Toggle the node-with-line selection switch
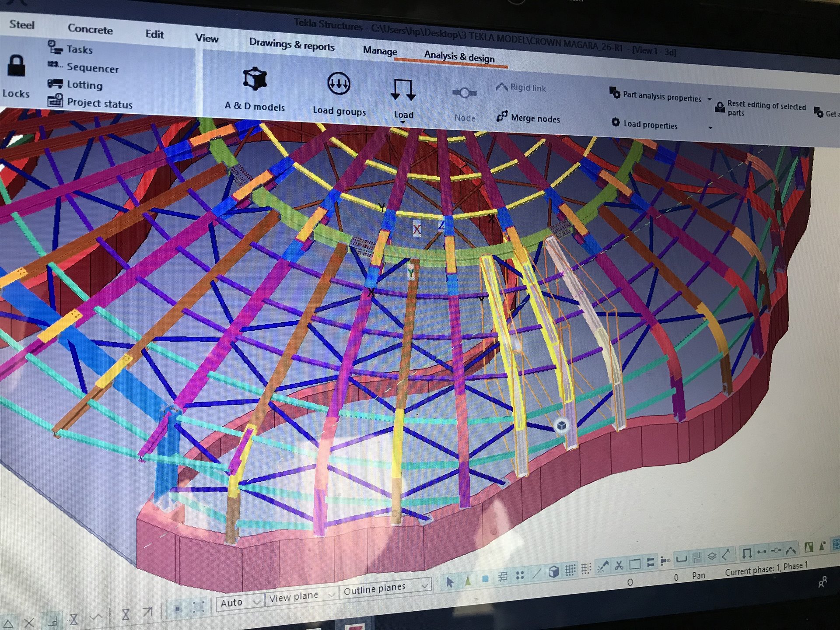Screen dimensions: 840x630 [776, 550]
